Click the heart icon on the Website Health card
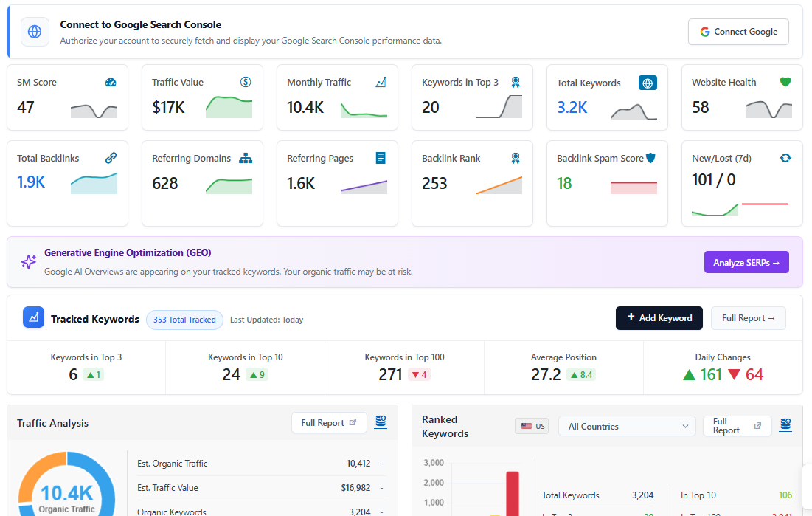812x516 pixels. point(785,82)
